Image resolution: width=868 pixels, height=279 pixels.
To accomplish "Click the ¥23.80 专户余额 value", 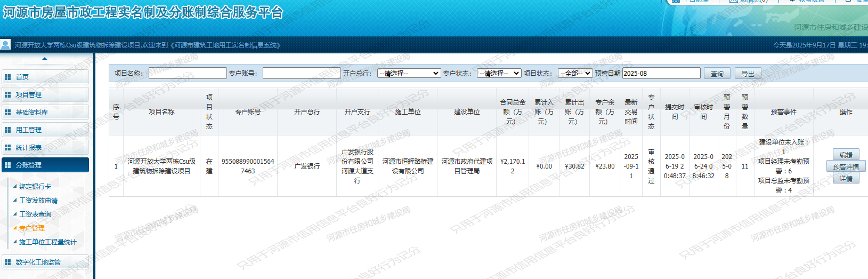I will click(605, 166).
